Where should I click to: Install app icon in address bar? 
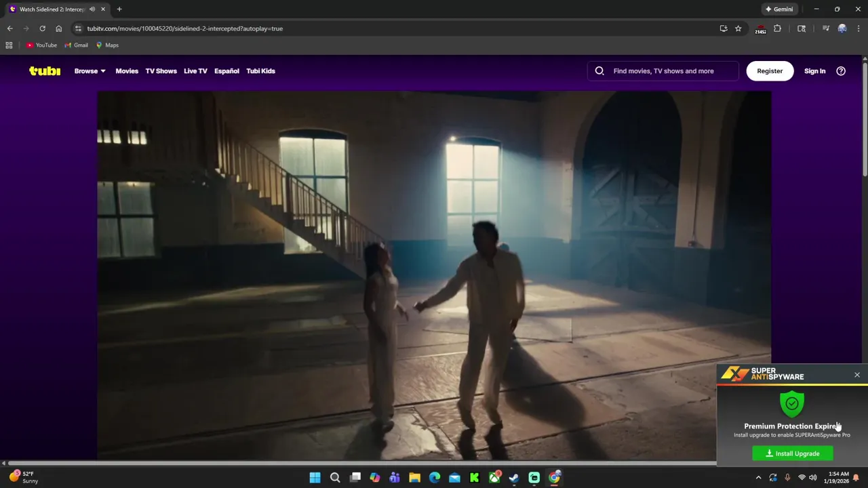724,28
